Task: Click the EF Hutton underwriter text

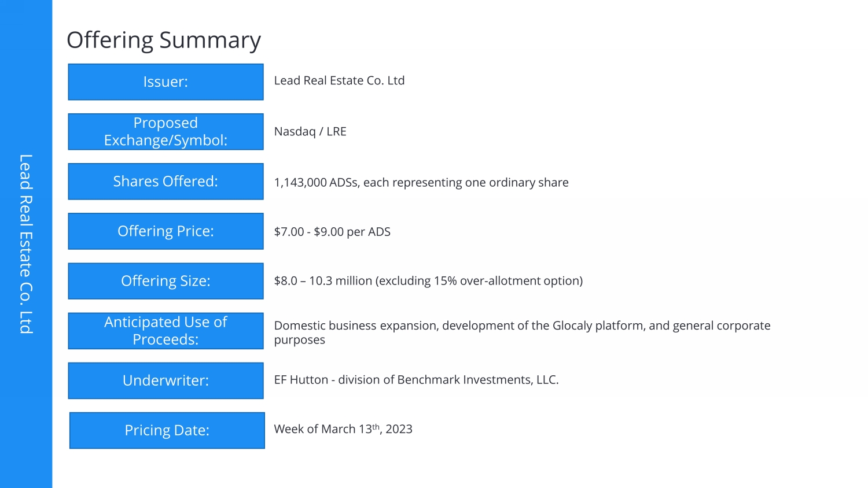Action: pyautogui.click(x=416, y=380)
